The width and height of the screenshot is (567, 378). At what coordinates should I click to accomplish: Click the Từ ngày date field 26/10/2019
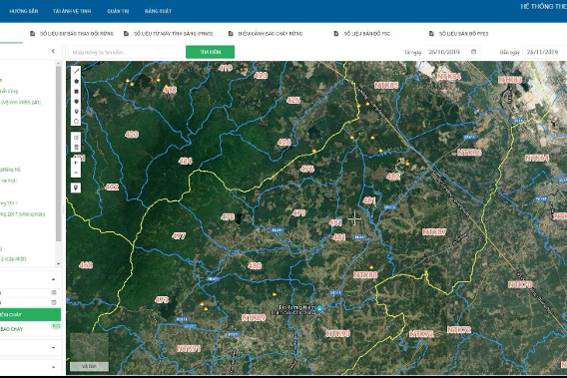click(x=444, y=52)
